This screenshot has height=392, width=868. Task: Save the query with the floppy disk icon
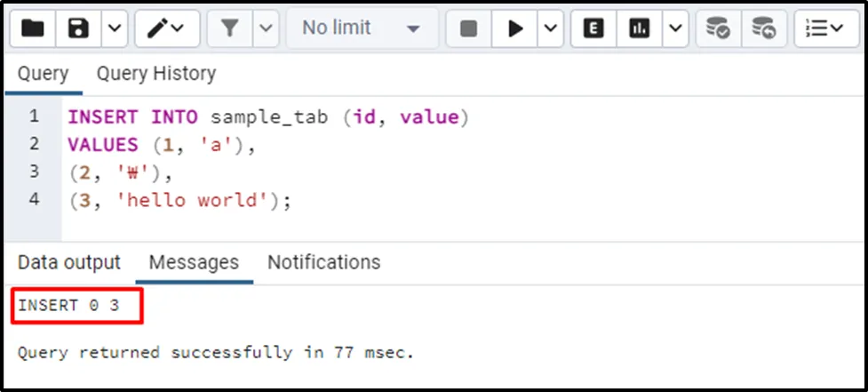tap(79, 28)
